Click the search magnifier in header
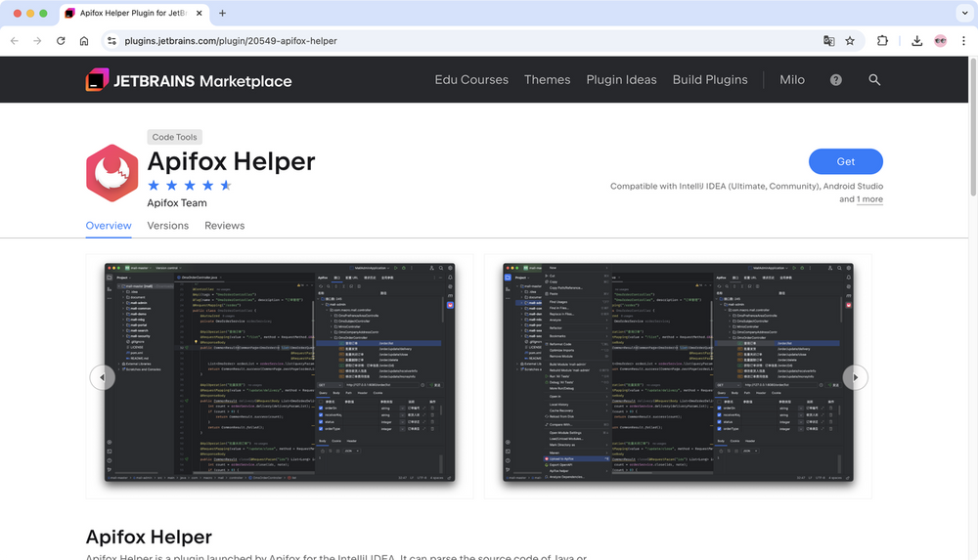This screenshot has width=978, height=560. (874, 80)
